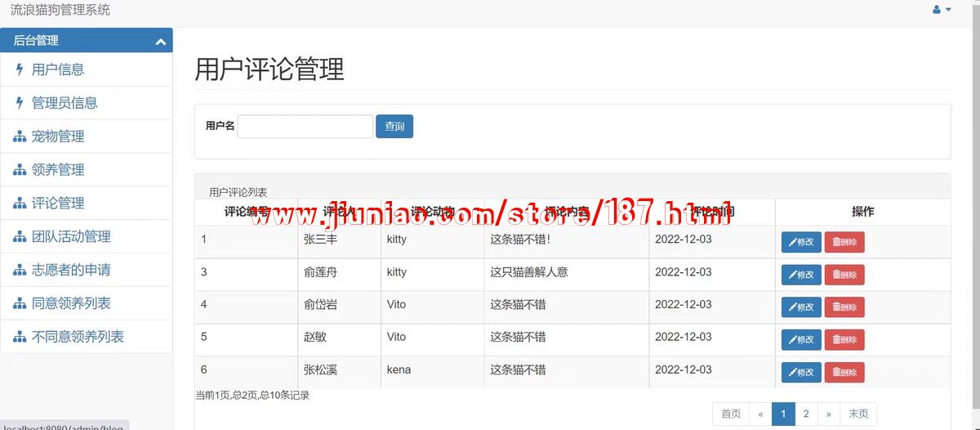Image resolution: width=980 pixels, height=430 pixels.
Task: Edit the comment by 张三丰
Action: tap(800, 242)
